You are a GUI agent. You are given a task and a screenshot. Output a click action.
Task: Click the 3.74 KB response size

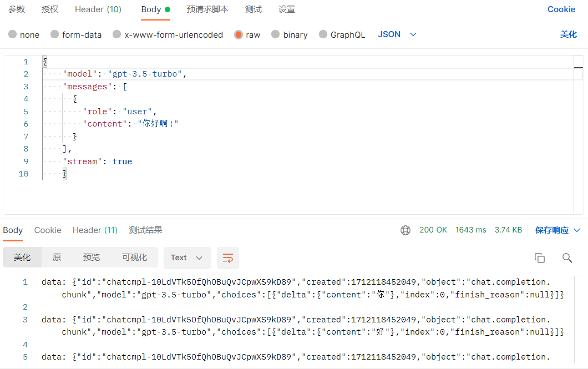pyautogui.click(x=508, y=230)
